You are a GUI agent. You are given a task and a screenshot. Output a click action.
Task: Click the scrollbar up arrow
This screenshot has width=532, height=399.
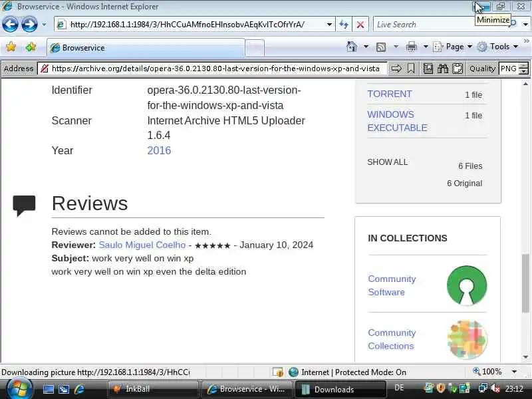tap(525, 84)
